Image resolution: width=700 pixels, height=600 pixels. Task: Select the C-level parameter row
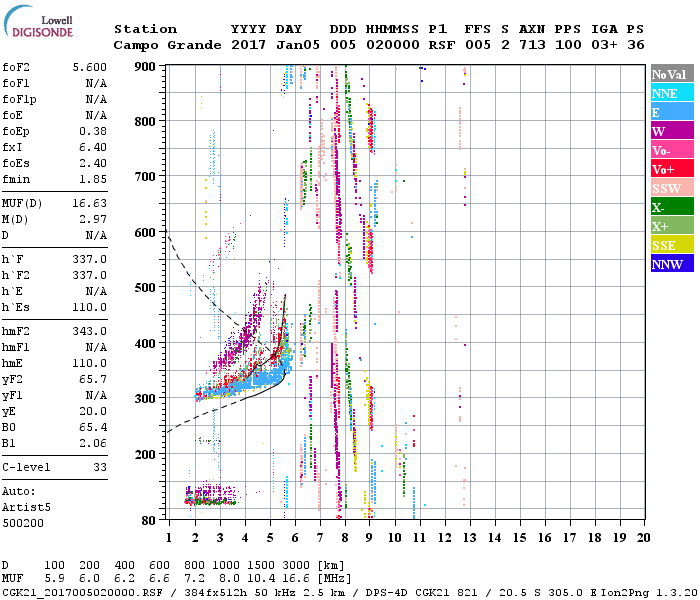click(55, 467)
